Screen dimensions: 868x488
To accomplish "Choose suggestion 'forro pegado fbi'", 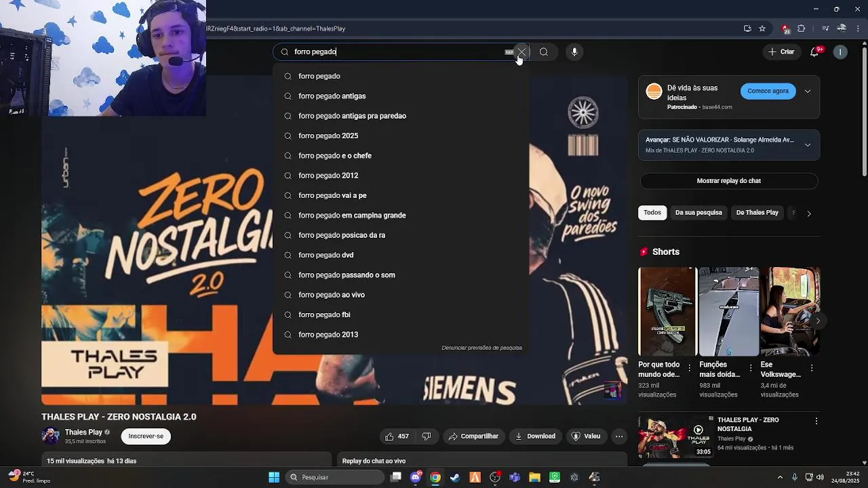I will click(400, 314).
